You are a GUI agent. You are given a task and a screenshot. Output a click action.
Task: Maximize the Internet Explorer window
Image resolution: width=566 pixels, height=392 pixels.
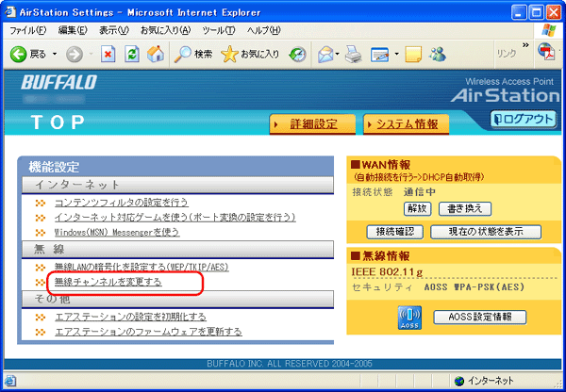coord(537,13)
